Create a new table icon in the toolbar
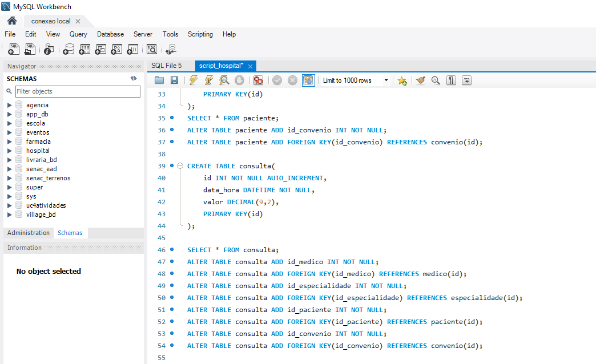This screenshot has width=596, height=364. [84, 49]
